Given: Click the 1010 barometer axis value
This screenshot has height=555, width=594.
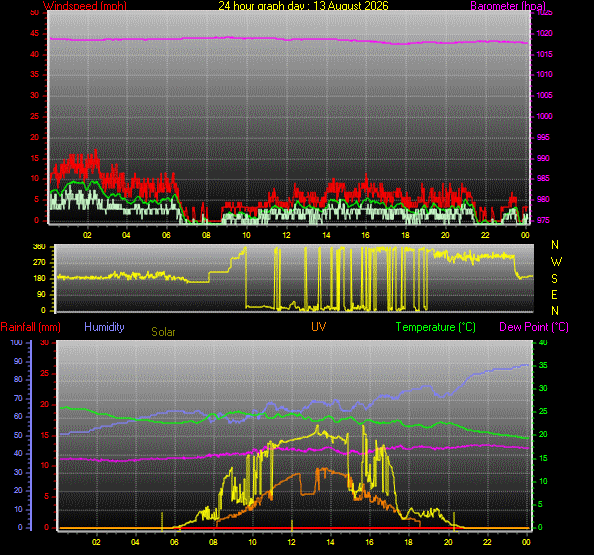Looking at the screenshot, I should 544,74.
